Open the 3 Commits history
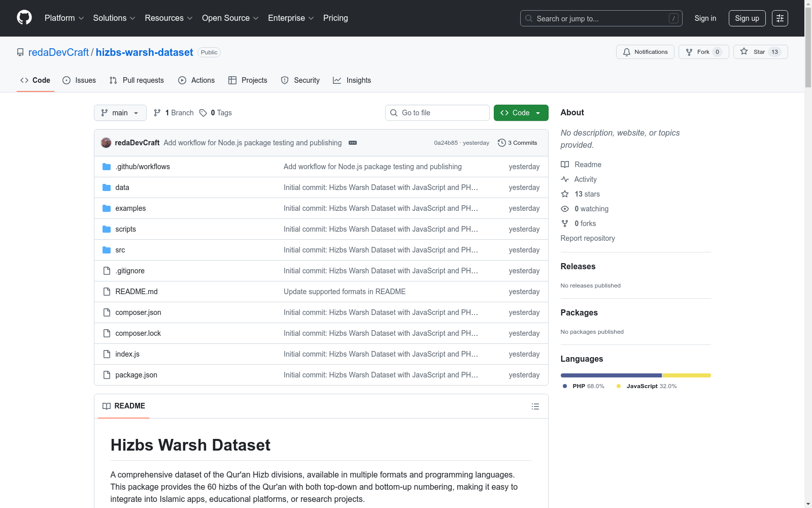 [518, 143]
